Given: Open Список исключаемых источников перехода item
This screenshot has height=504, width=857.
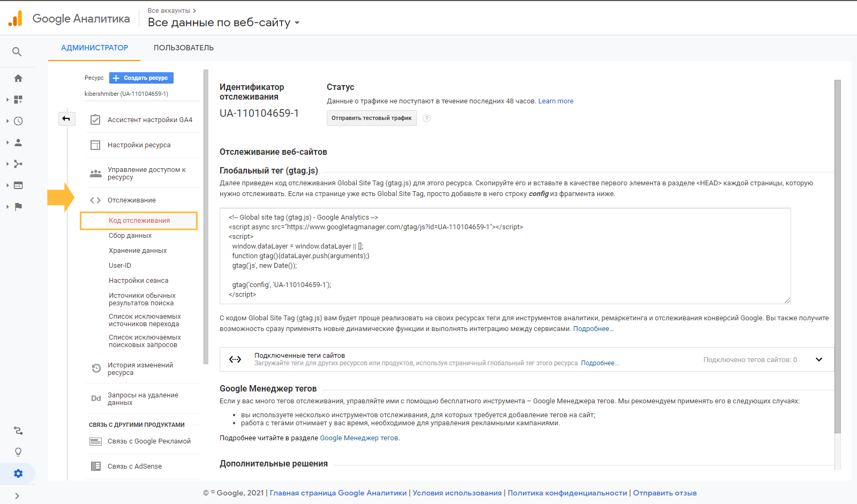Looking at the screenshot, I should point(145,320).
